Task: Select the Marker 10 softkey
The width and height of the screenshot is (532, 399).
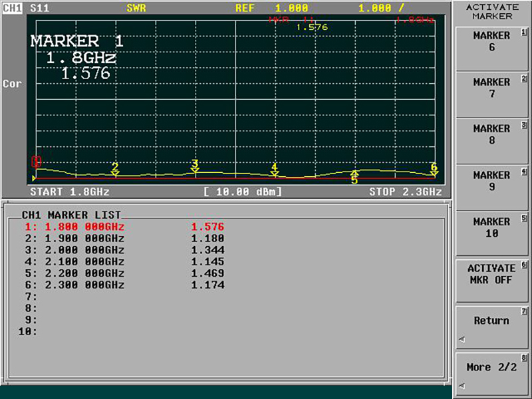Action: 491,227
